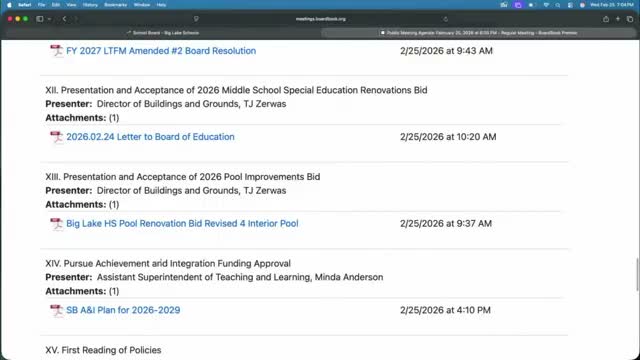This screenshot has height=360, width=640.
Task: Click the meetings.boardbook.org address bar
Action: pos(320,19)
